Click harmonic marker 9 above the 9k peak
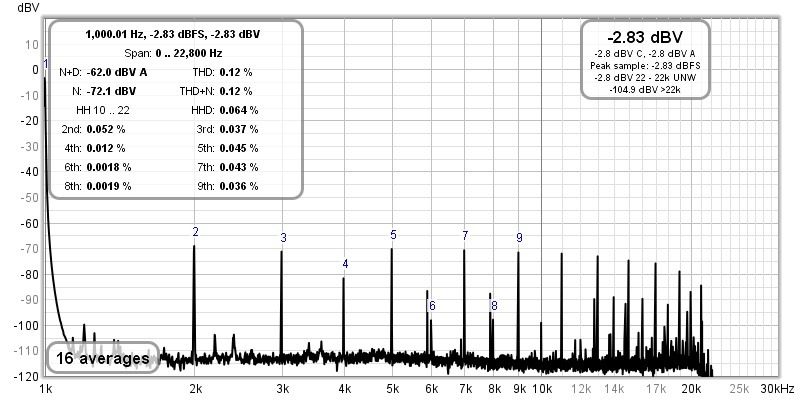Viewport: 800px width, 400px height. point(519,238)
